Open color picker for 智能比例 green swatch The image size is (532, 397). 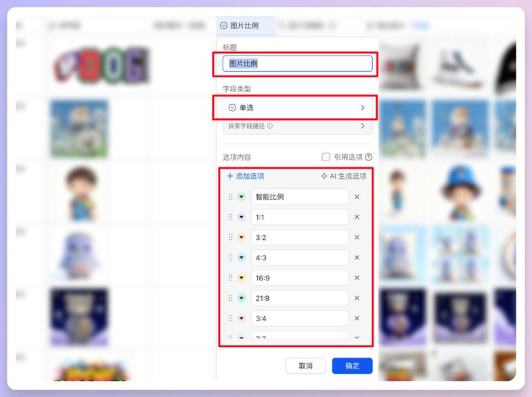click(241, 196)
